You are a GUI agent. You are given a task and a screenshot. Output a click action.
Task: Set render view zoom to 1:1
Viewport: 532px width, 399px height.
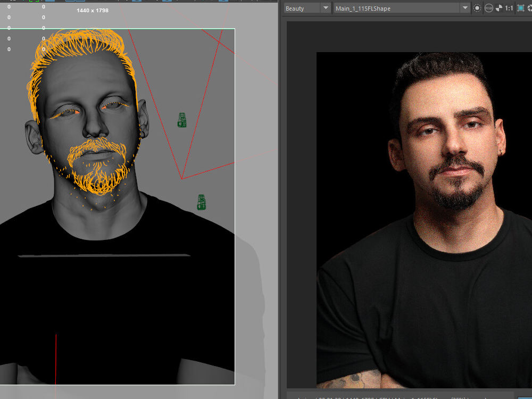click(x=509, y=8)
